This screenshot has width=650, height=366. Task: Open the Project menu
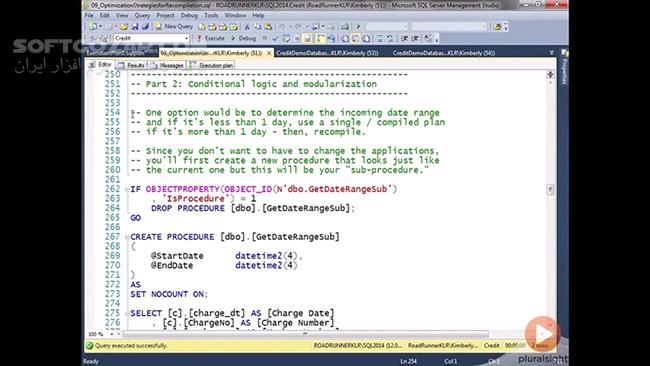(165, 15)
